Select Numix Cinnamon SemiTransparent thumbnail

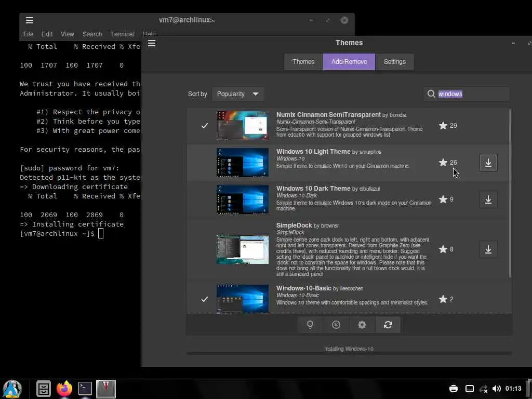pyautogui.click(x=243, y=126)
